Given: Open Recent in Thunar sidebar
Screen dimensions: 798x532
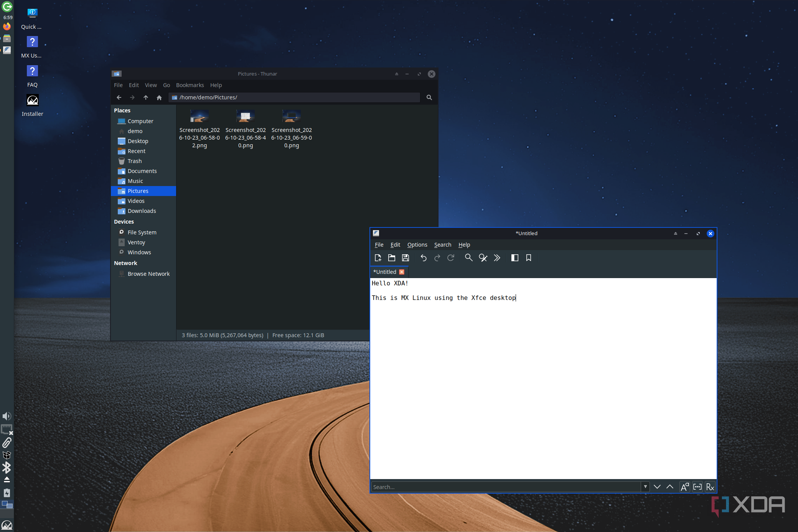Looking at the screenshot, I should 143,151.
